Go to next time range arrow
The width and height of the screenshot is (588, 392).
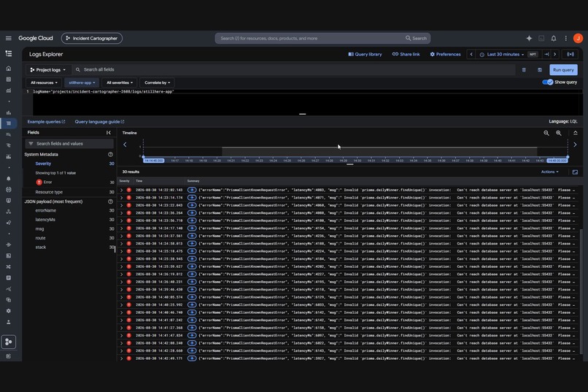pyautogui.click(x=554, y=55)
